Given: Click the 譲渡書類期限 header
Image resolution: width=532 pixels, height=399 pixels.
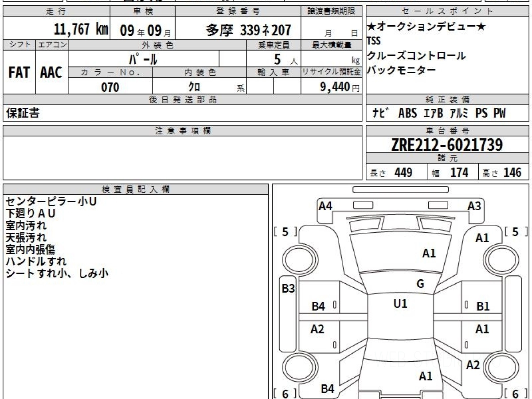Looking at the screenshot, I should pyautogui.click(x=332, y=12).
